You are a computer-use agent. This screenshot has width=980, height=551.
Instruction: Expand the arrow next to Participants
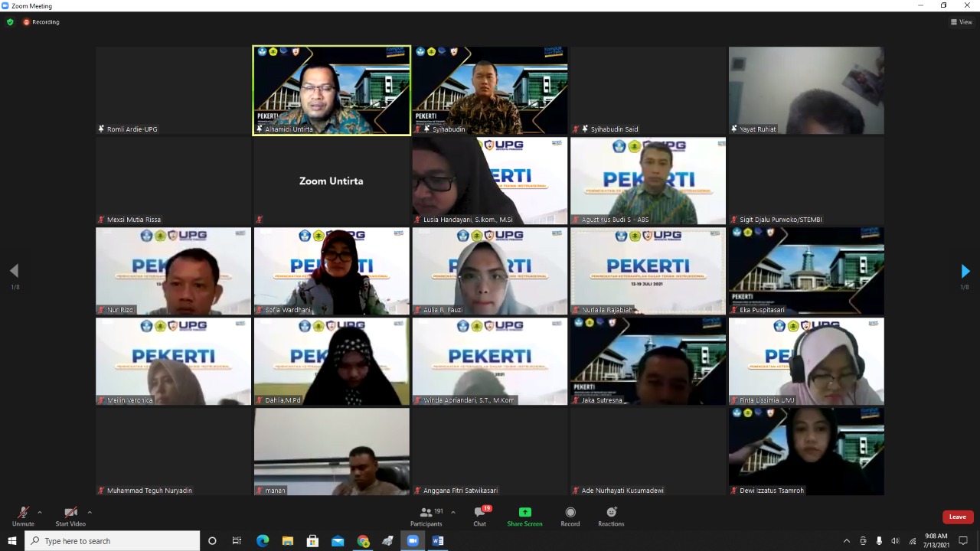(453, 512)
